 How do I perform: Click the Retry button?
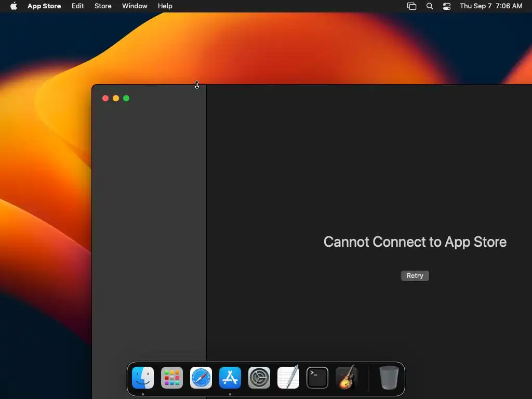point(415,275)
